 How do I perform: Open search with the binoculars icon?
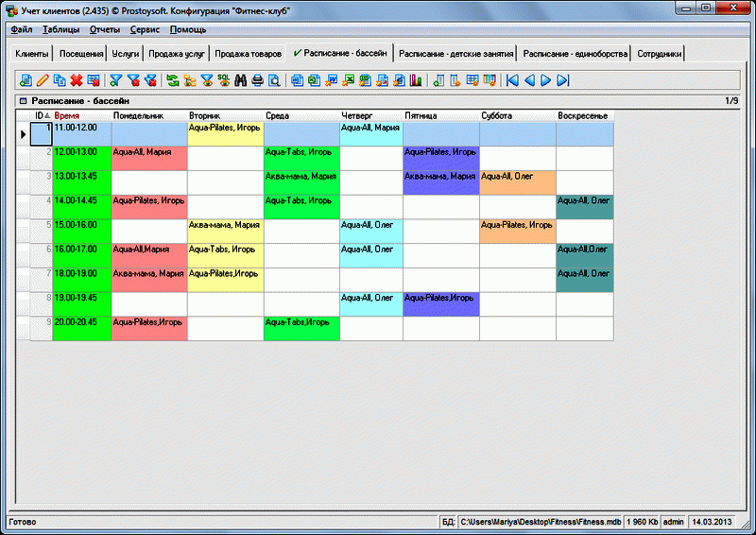pyautogui.click(x=240, y=80)
